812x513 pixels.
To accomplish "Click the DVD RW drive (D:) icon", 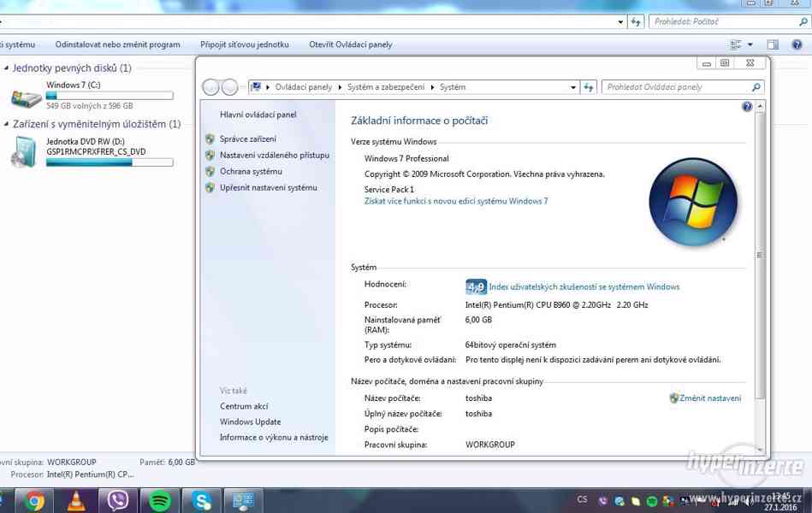I will point(24,151).
